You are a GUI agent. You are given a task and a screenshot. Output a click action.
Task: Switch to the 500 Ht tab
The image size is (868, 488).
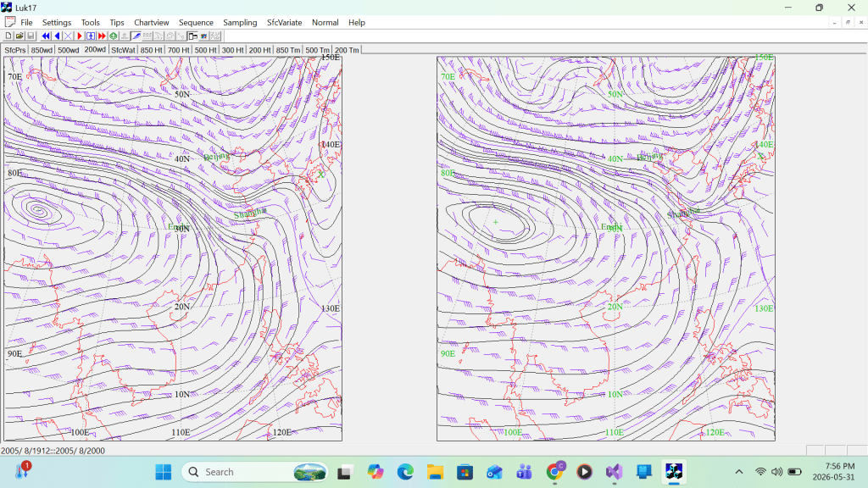(205, 50)
